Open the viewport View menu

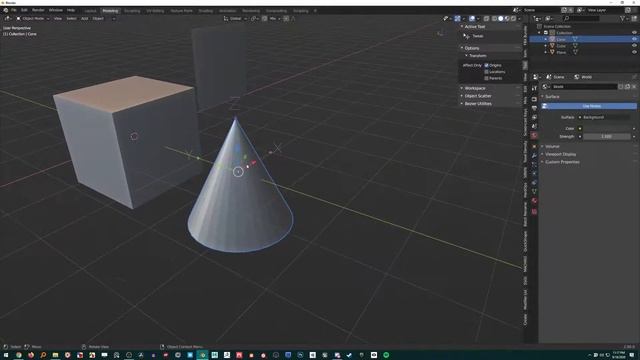click(x=58, y=19)
